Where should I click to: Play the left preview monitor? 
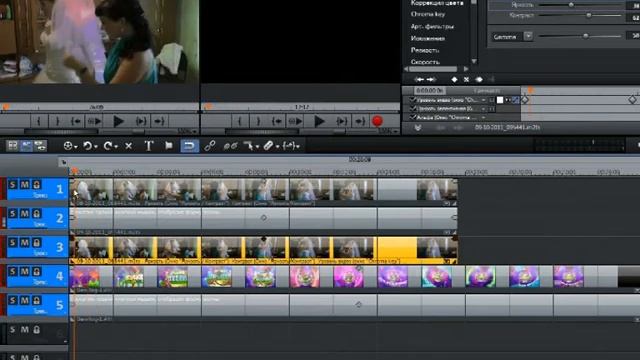pos(118,121)
